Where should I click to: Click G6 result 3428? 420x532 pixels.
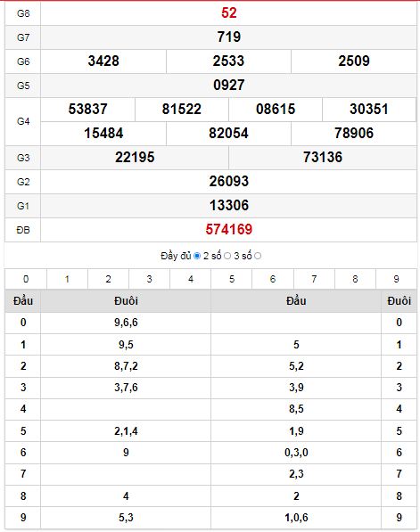coord(103,61)
